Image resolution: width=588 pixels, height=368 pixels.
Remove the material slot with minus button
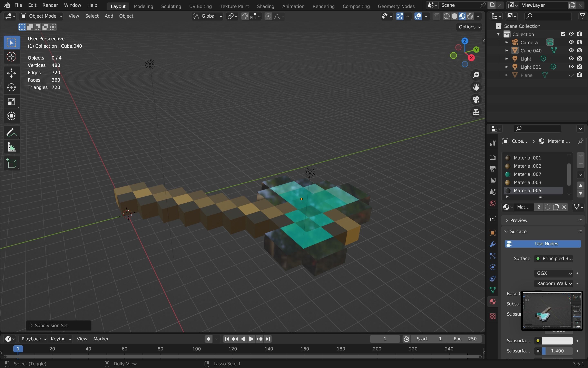(581, 164)
